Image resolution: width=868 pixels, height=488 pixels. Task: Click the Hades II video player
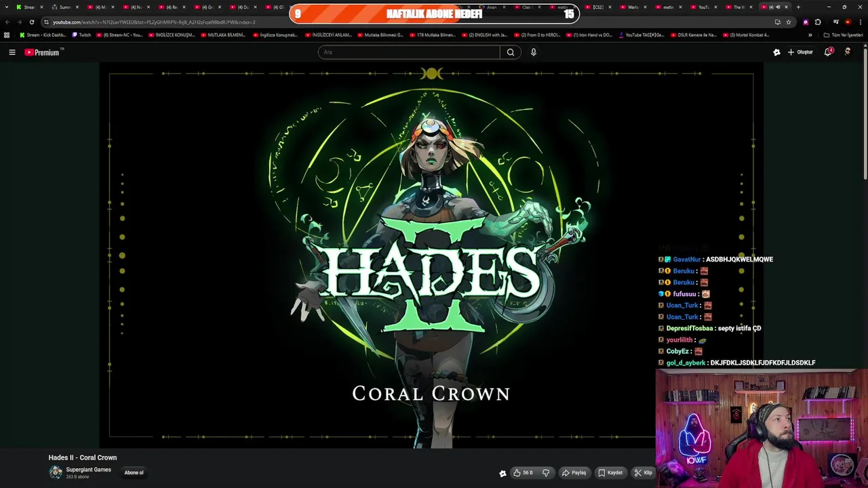(x=431, y=255)
